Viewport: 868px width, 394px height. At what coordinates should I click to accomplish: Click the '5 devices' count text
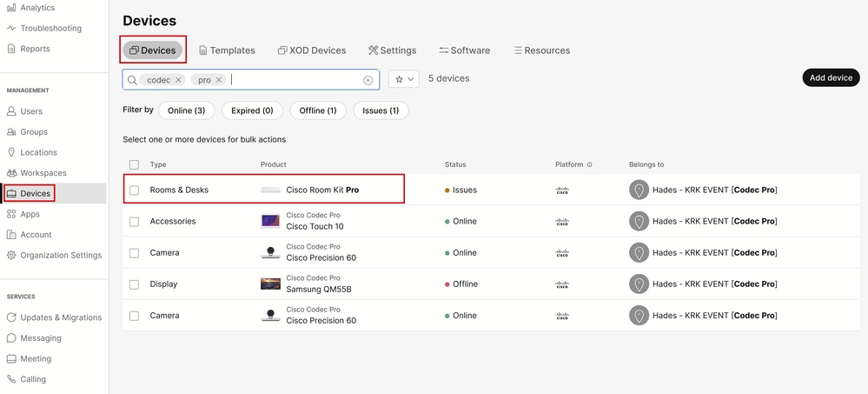click(x=449, y=78)
